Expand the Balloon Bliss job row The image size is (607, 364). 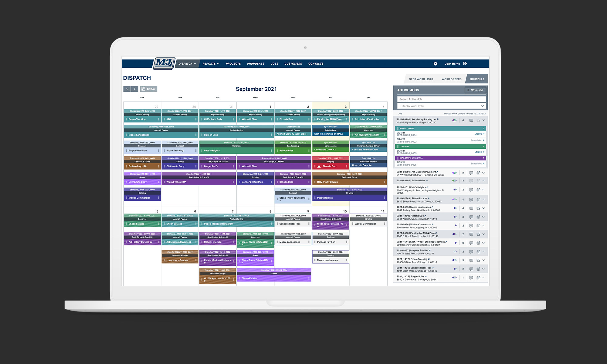483,181
